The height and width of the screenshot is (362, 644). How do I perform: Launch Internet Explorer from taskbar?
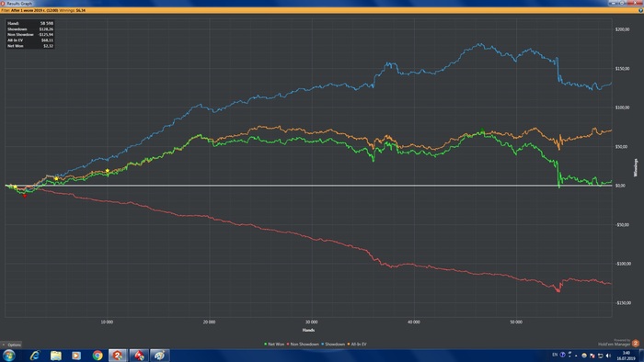[x=35, y=356]
